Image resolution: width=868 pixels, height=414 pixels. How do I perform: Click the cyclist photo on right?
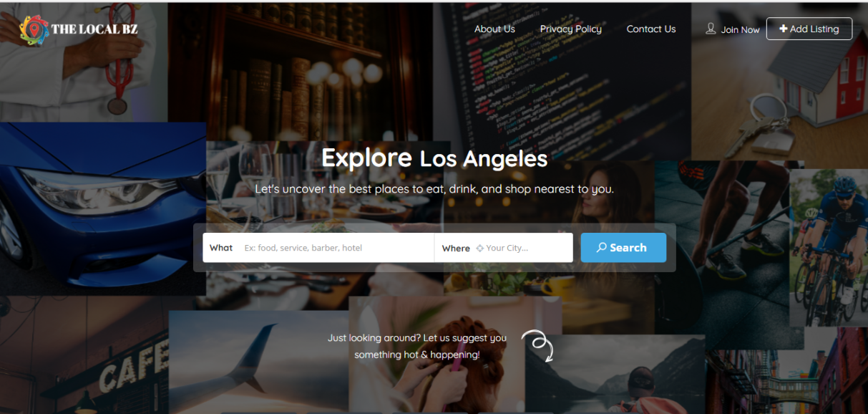click(829, 247)
